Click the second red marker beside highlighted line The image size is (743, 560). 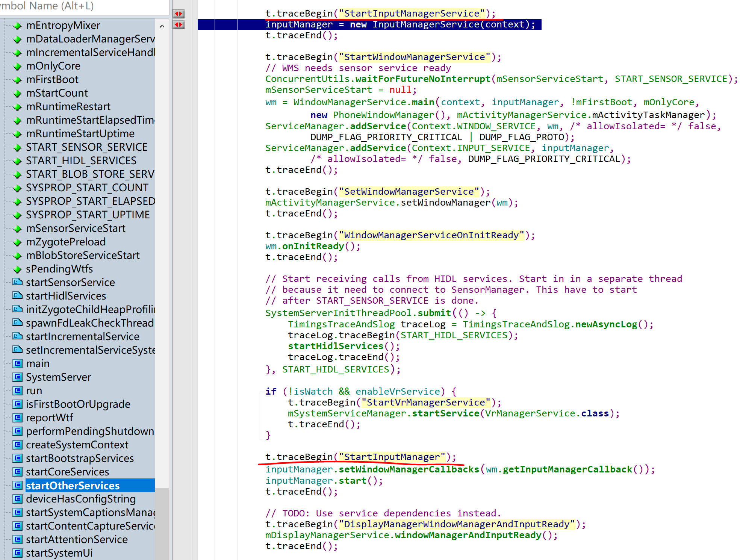[179, 25]
